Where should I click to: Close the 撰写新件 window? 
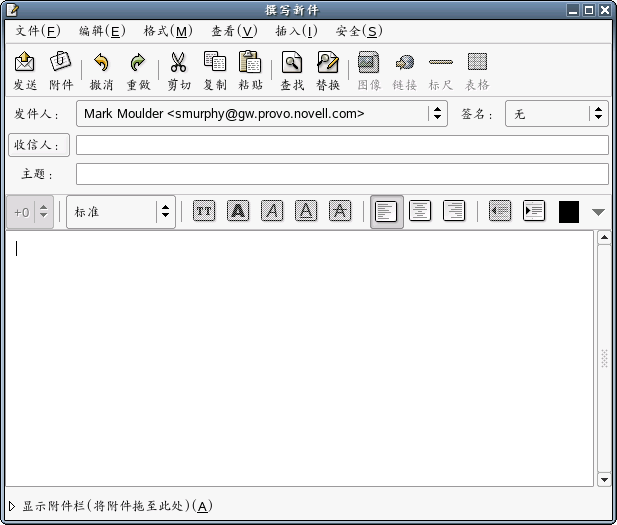[x=605, y=10]
